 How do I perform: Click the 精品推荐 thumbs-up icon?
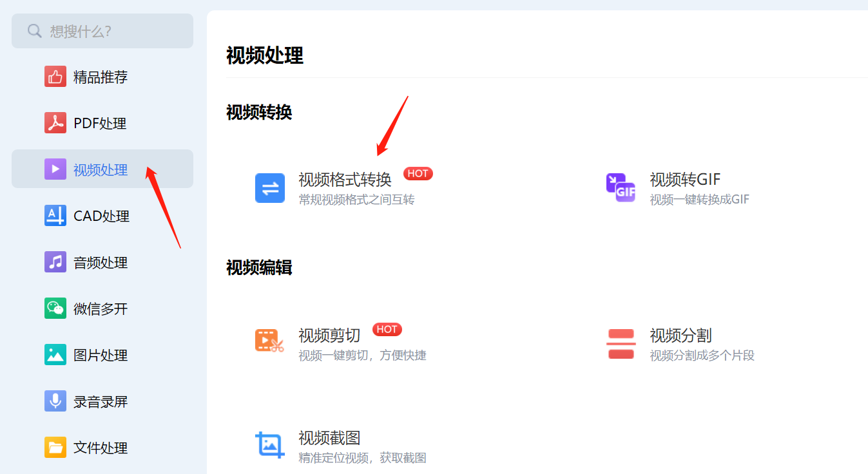[55, 76]
